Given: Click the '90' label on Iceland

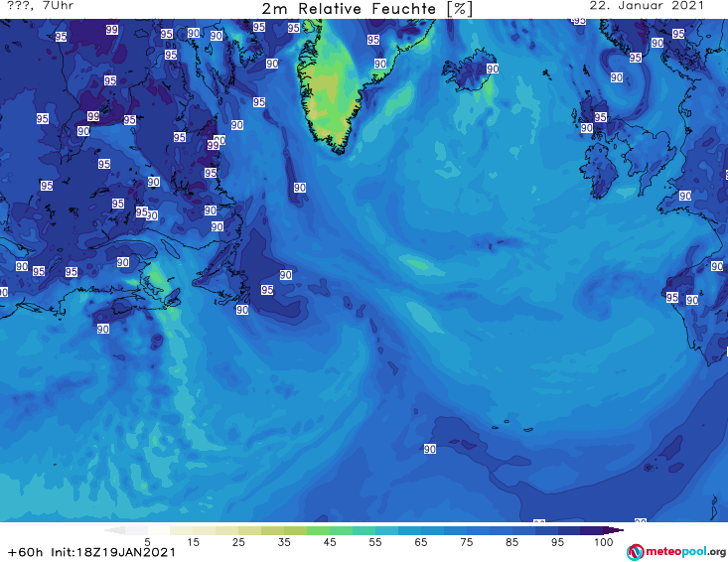Looking at the screenshot, I should [493, 69].
